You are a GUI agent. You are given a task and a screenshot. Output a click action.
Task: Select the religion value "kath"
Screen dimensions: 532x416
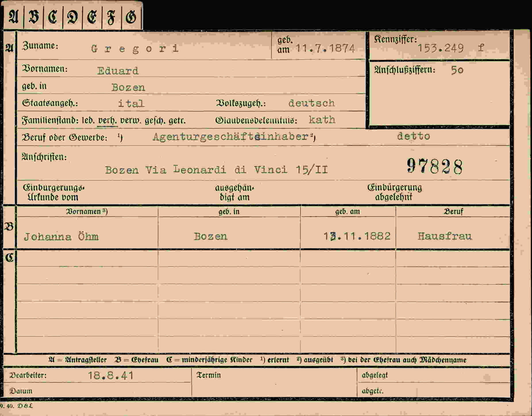[x=322, y=120]
